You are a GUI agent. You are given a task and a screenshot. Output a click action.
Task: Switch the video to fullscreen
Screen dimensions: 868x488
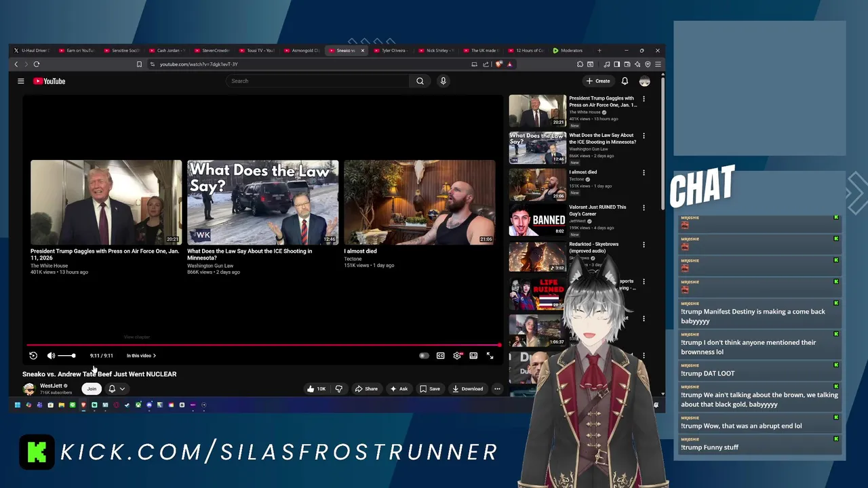490,356
